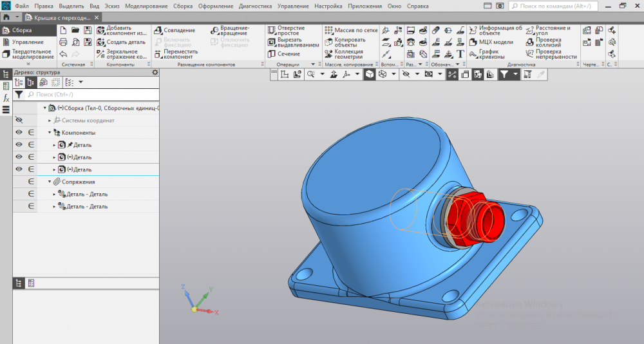Click Массив по сетке tool

pyautogui.click(x=328, y=30)
